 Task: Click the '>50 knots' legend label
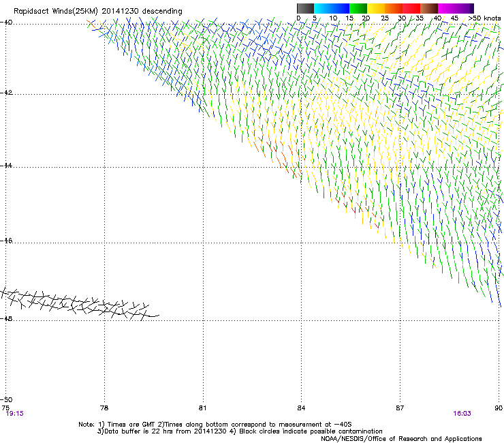(x=484, y=18)
